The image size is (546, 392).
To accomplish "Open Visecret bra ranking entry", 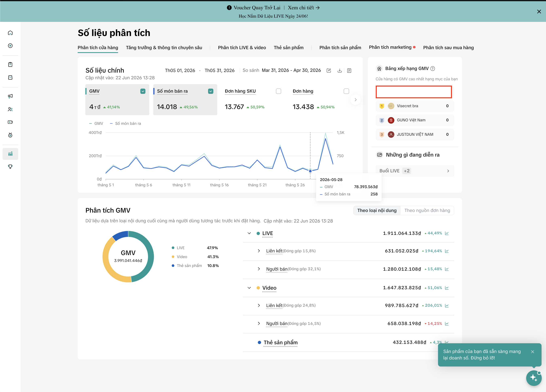I will coord(415,106).
